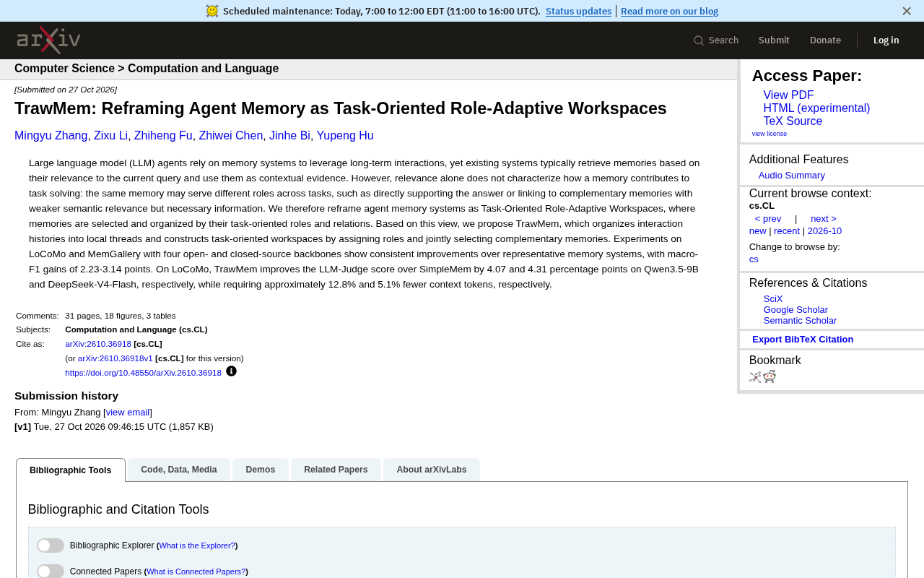The image size is (924, 578).
Task: Click view email link
Action: 128,413
